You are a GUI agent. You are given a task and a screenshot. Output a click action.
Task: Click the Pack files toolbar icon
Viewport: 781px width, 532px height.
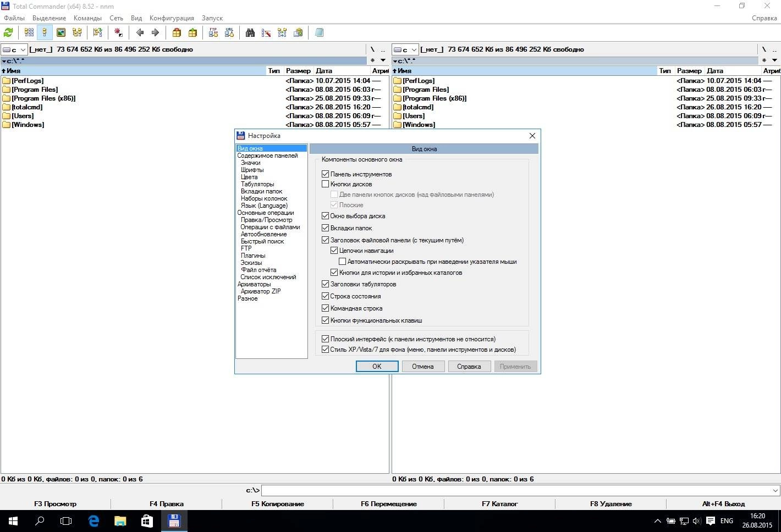177,32
